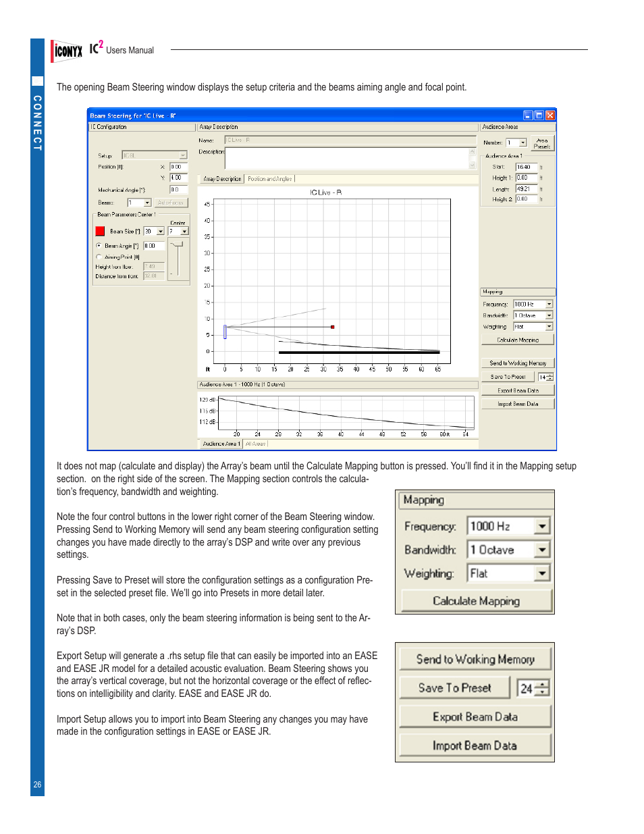Image resolution: width=644 pixels, height=834 pixels.
Task: Click the beam angle vertical slider handle
Action: click(x=178, y=245)
